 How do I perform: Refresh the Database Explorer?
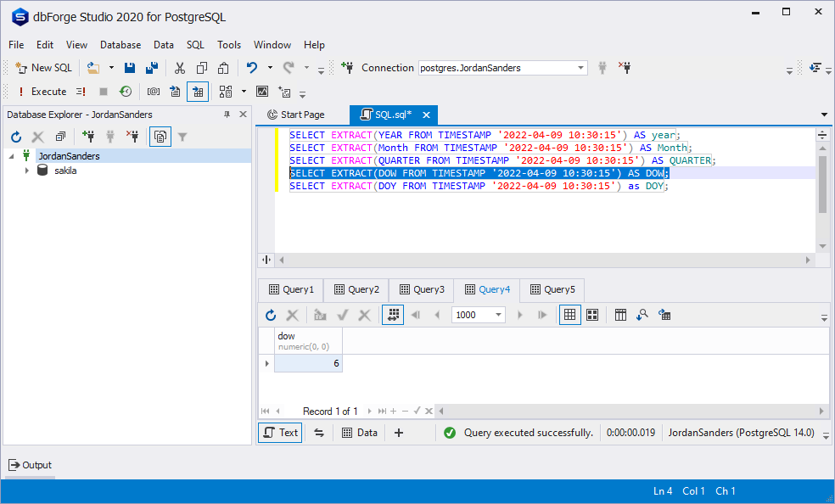tap(15, 136)
